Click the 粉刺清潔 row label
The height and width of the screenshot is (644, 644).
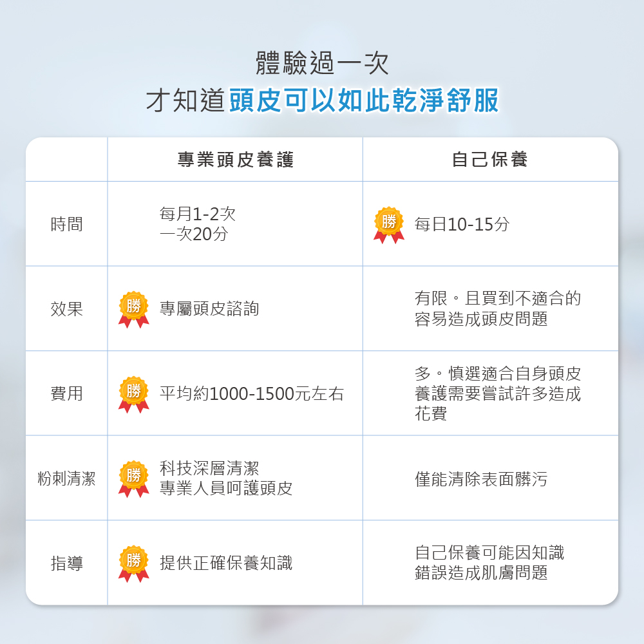pyautogui.click(x=66, y=478)
